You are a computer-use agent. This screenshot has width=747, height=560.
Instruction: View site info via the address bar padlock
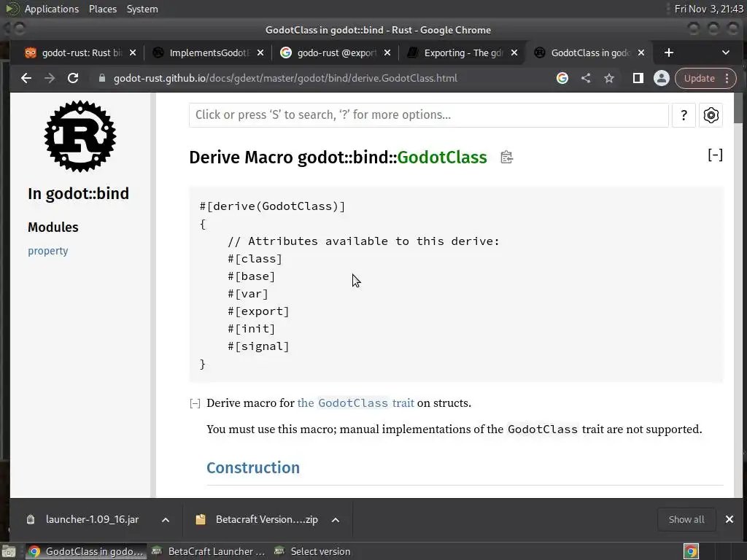101,79
